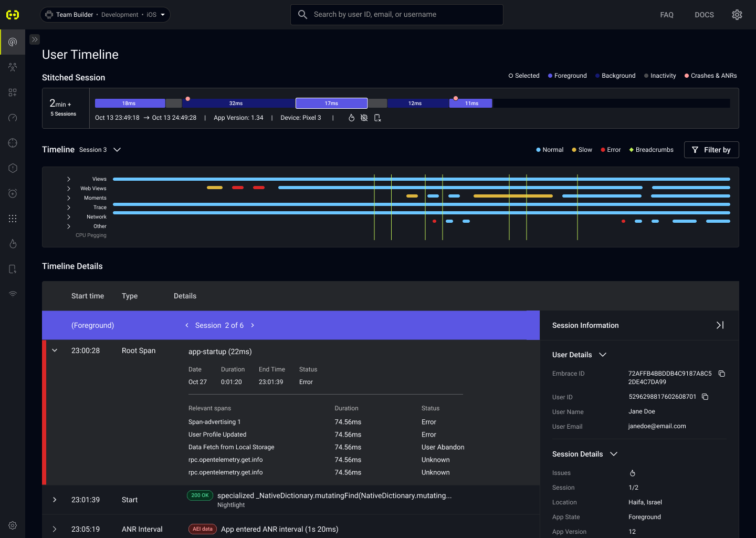Open the bottom sidebar settings gear
Image resolution: width=756 pixels, height=538 pixels.
[x=13, y=525]
